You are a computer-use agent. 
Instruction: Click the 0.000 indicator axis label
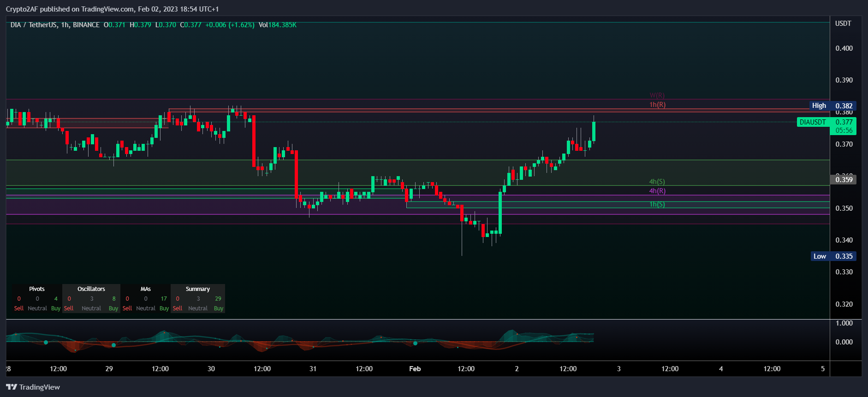click(x=844, y=342)
